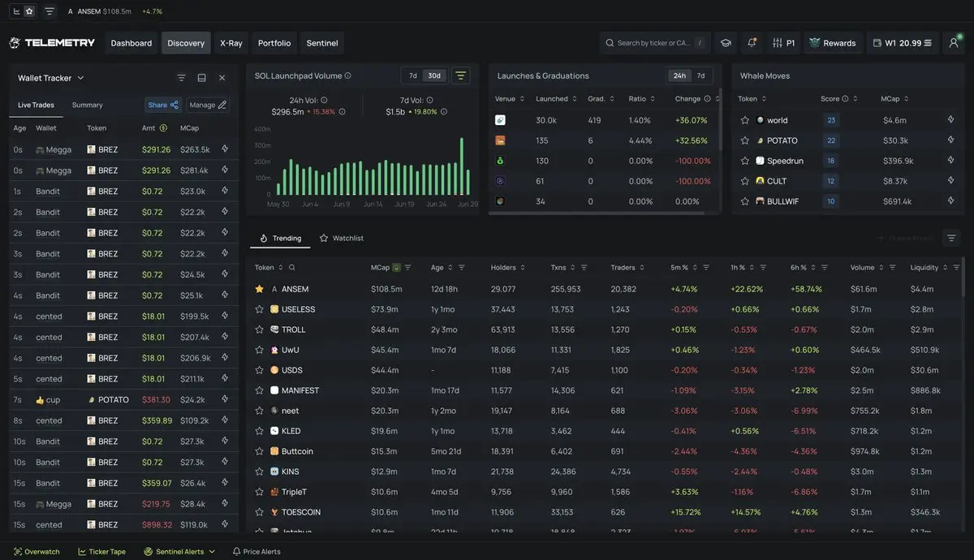Click the MCap column filter icon in Trending table
Screen dimensions: 974x560
(408, 267)
